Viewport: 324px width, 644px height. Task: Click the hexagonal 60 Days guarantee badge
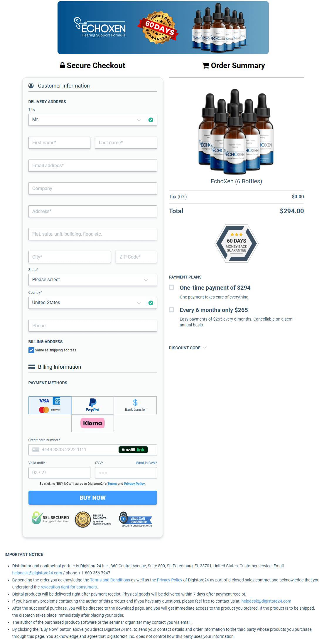click(x=237, y=244)
